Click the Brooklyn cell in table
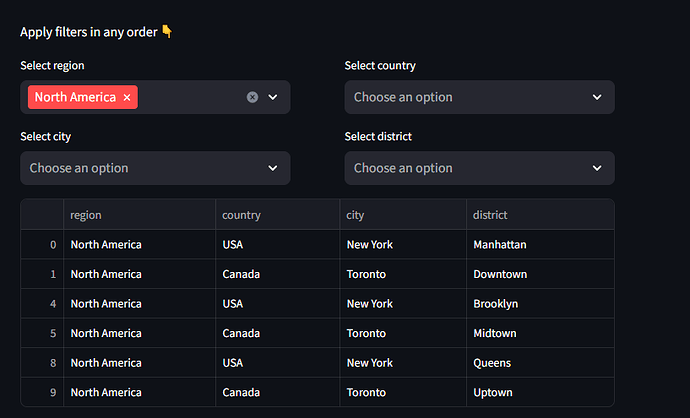The image size is (690, 418). click(497, 303)
